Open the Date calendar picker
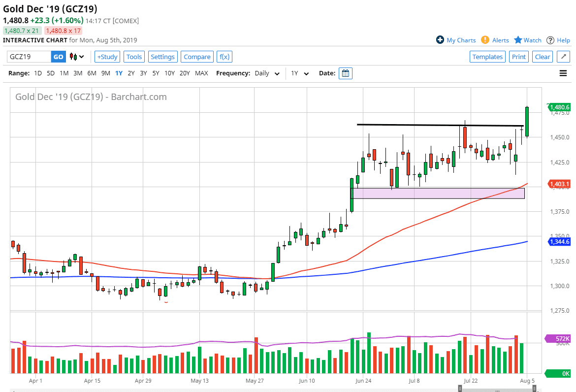Screen dimensions: 576x392 pos(345,73)
